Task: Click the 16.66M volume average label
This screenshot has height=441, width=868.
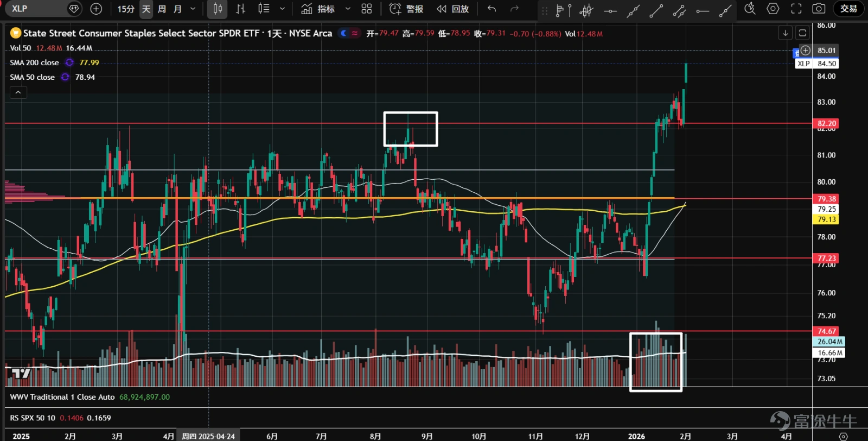Action: click(x=829, y=353)
